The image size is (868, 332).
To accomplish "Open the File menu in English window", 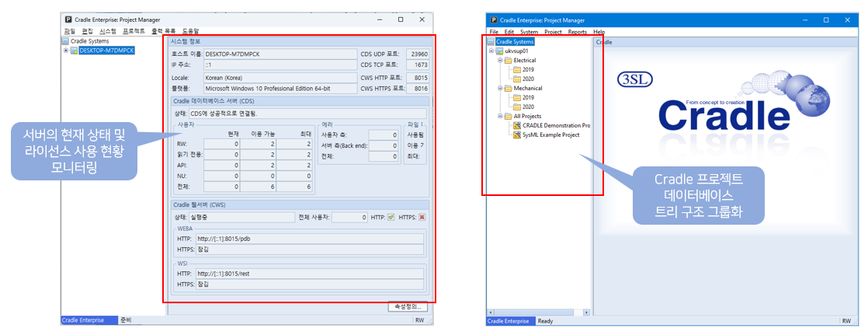I will [494, 32].
